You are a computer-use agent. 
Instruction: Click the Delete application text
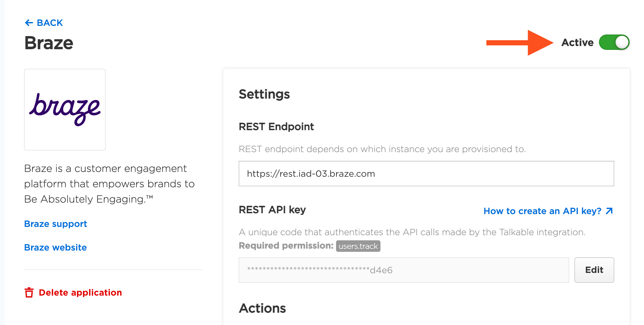pos(80,292)
